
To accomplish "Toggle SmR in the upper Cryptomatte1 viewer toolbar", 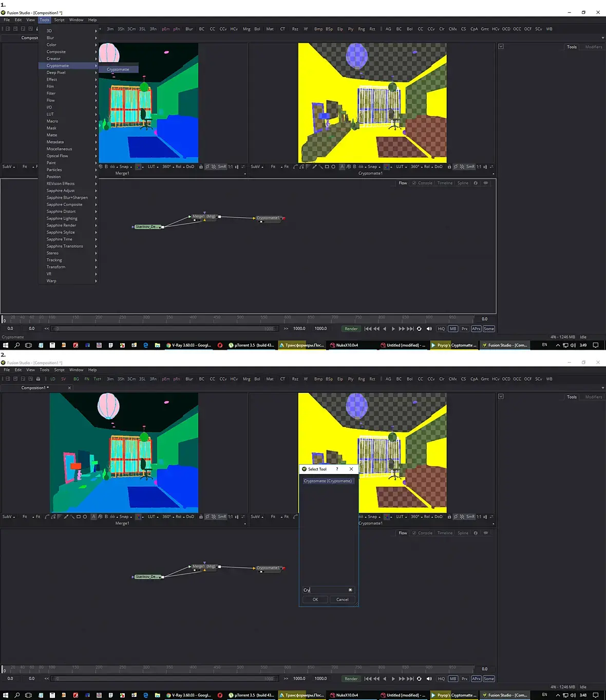I will coord(470,166).
